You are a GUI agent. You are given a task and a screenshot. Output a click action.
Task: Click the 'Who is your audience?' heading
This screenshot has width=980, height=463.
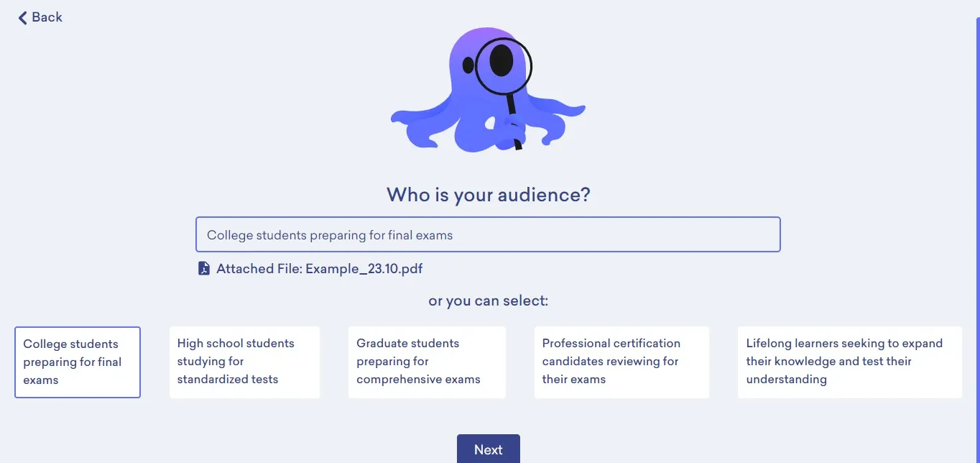[x=489, y=195]
